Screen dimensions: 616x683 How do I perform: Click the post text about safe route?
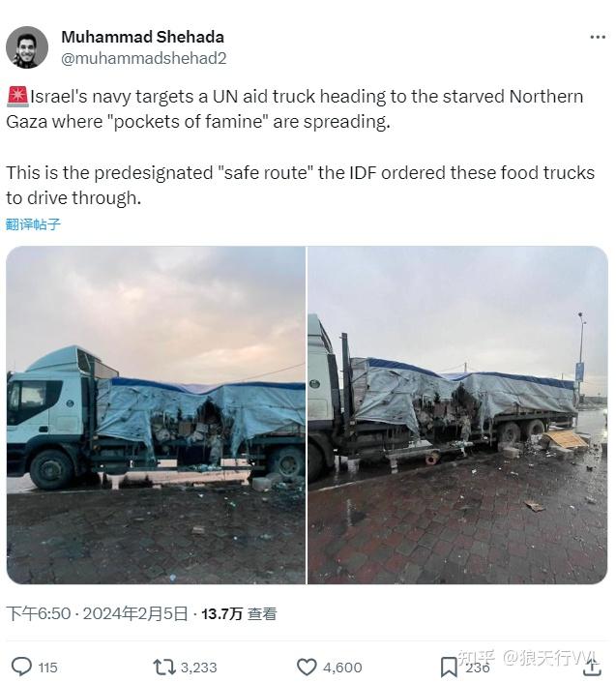(301, 185)
